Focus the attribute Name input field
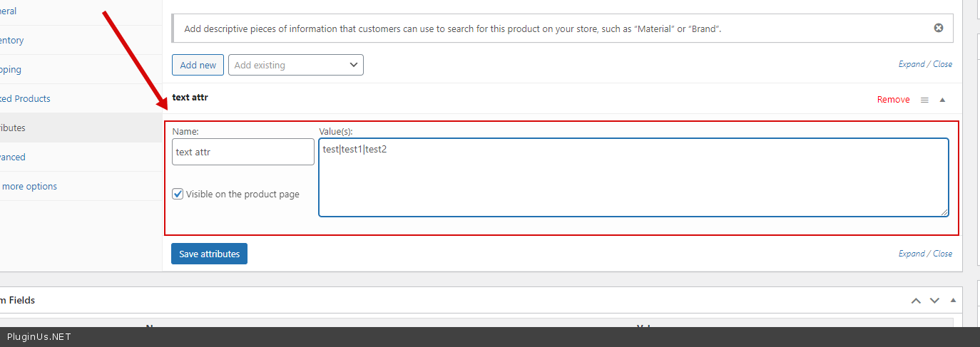The width and height of the screenshot is (980, 347). (243, 152)
